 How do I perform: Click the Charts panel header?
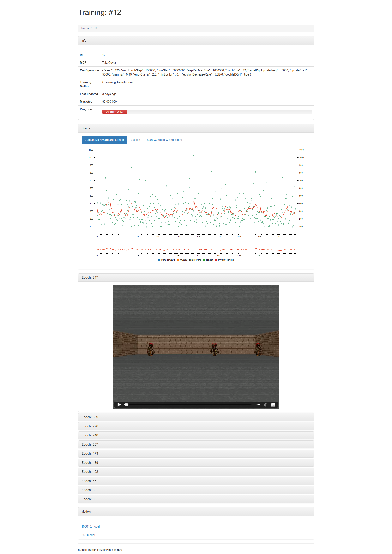tap(196, 128)
